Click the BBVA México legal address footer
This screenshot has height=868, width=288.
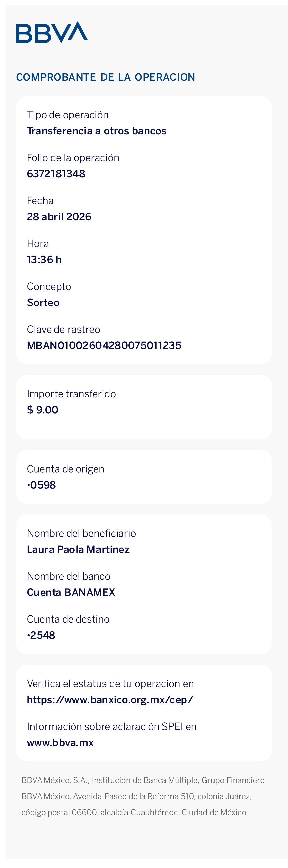click(143, 797)
